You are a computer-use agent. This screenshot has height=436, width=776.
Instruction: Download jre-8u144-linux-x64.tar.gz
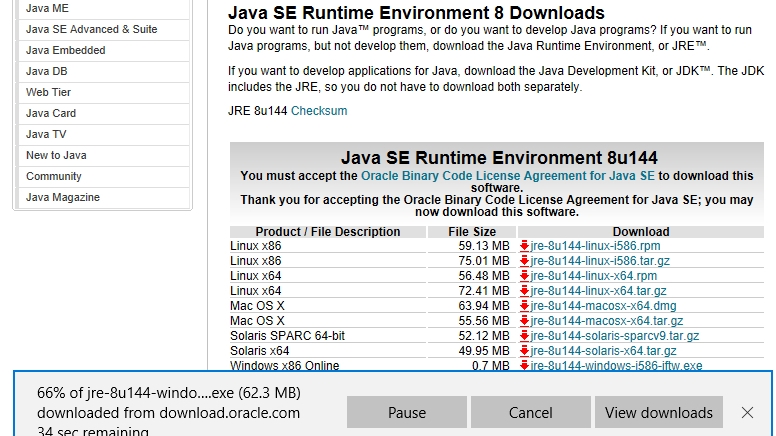(598, 291)
